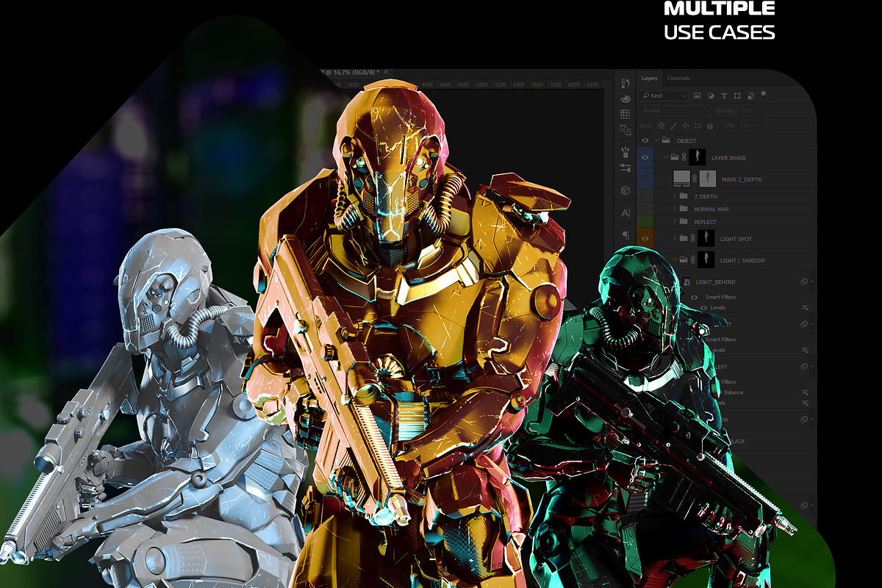Show the Z DEPTH group
Image resolution: width=882 pixels, height=588 pixels.
coord(645,196)
